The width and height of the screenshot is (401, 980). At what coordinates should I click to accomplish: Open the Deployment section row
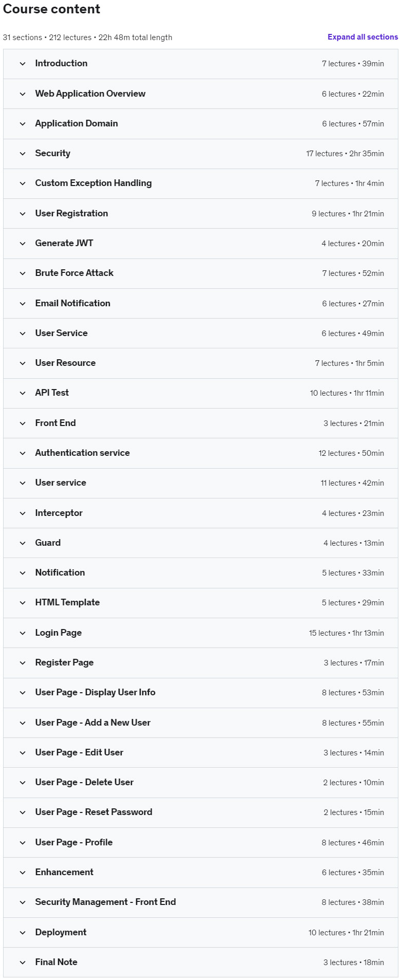[x=200, y=932]
